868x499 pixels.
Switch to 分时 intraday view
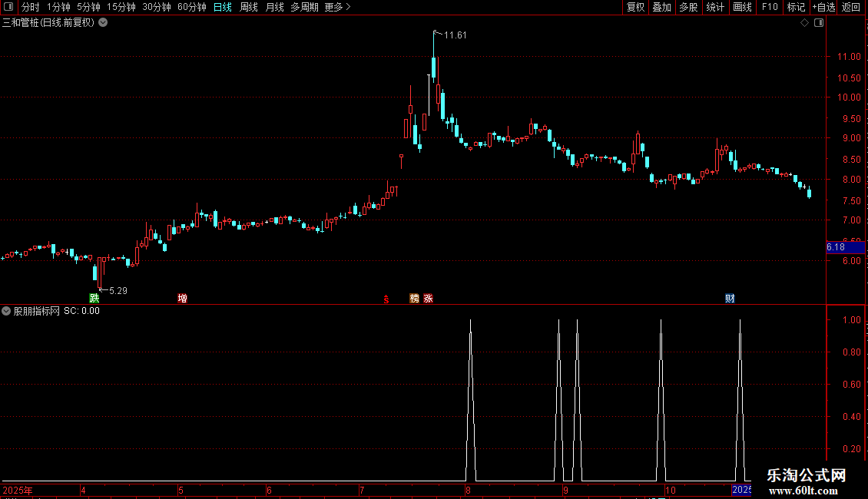point(31,7)
